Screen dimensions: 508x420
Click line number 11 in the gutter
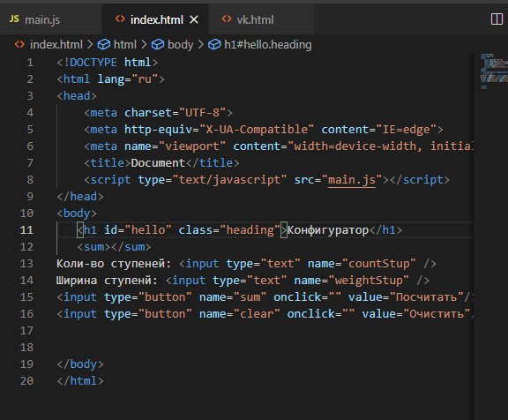point(26,230)
